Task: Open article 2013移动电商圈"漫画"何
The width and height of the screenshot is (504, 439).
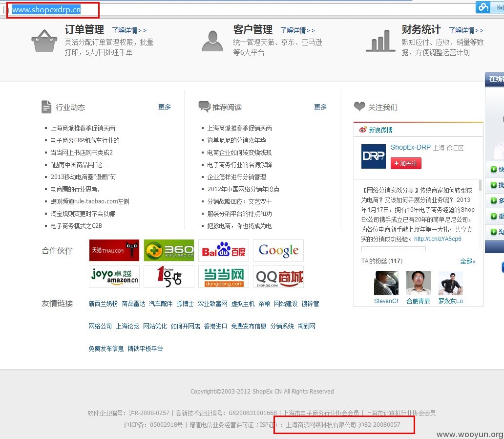Action: pos(83,177)
